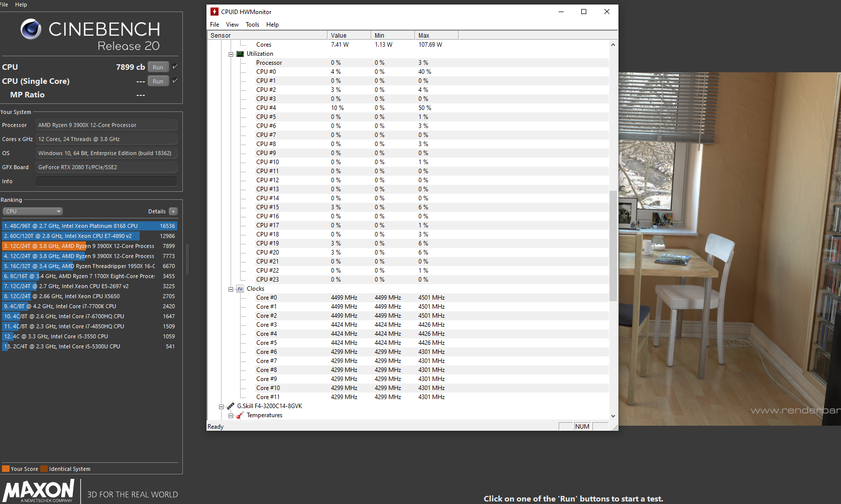Maximize the HWMonitor window
This screenshot has width=841, height=504.
584,12
